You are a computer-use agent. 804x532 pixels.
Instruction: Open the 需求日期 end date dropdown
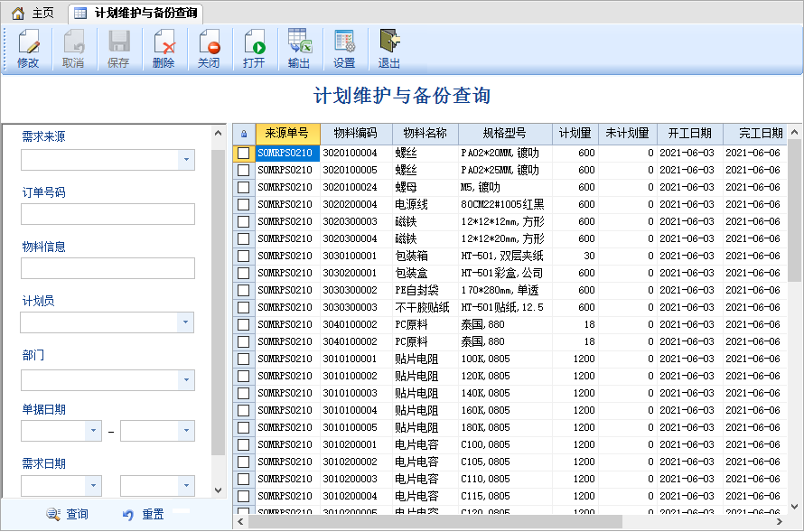coord(186,485)
